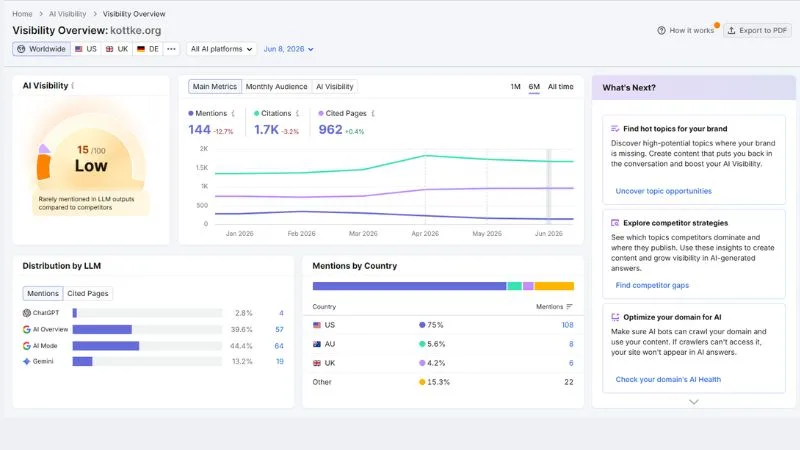Click yellow Other segment of country bar
This screenshot has height=450, width=800.
pyautogui.click(x=554, y=286)
